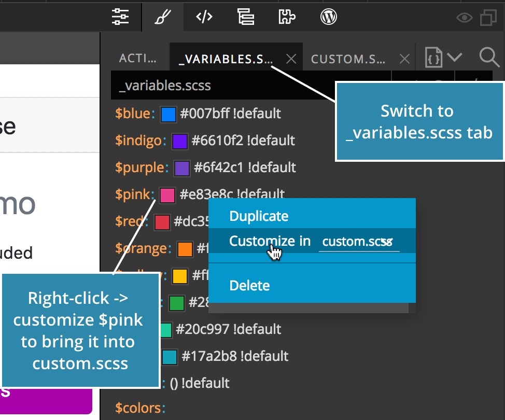
Task: Open the element properties sliders panel
Action: point(120,17)
